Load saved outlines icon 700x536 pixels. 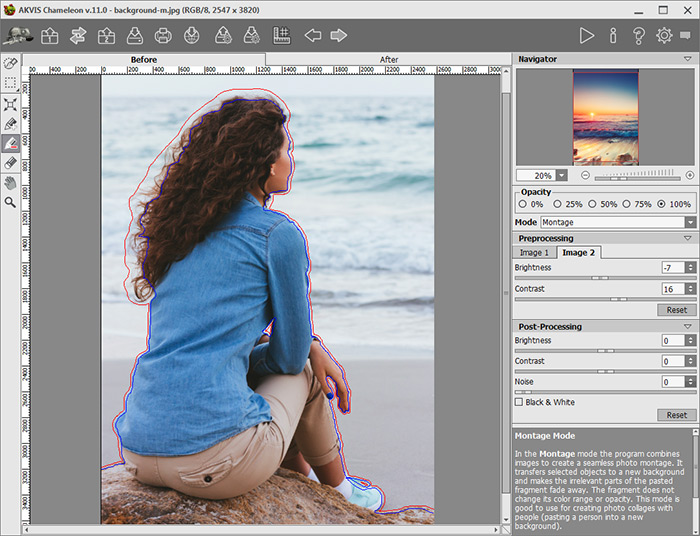pyautogui.click(x=223, y=35)
